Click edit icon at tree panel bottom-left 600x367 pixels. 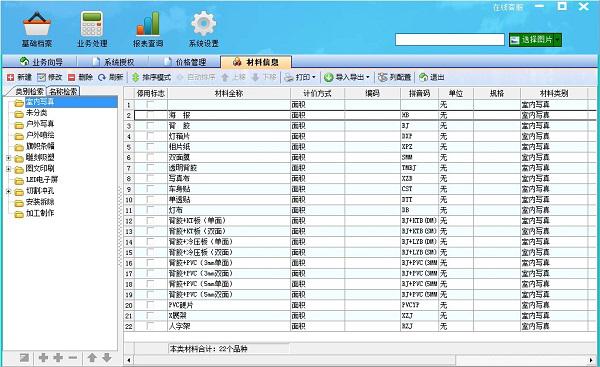click(x=24, y=357)
